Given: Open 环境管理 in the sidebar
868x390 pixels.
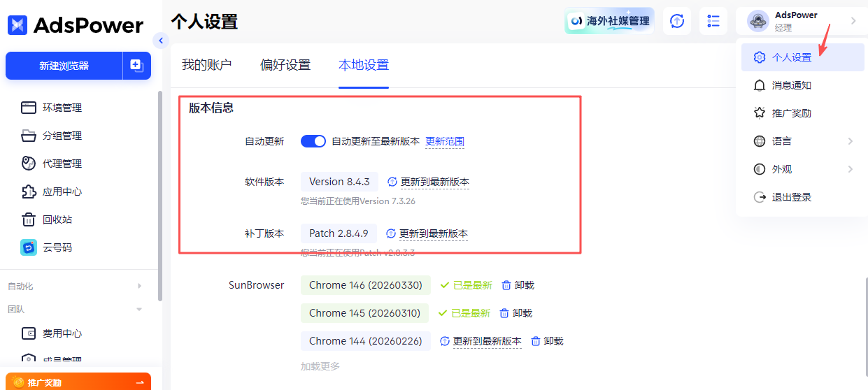Looking at the screenshot, I should pyautogui.click(x=62, y=108).
